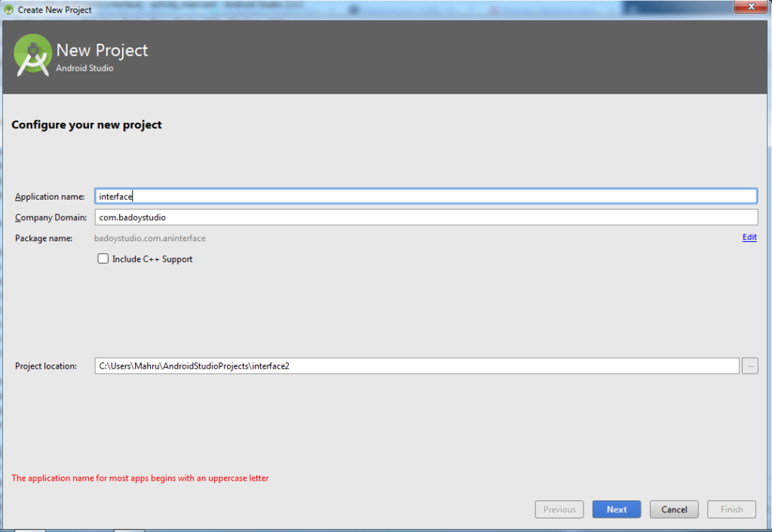
Task: Click the red uppercase letter warning message
Action: point(140,478)
